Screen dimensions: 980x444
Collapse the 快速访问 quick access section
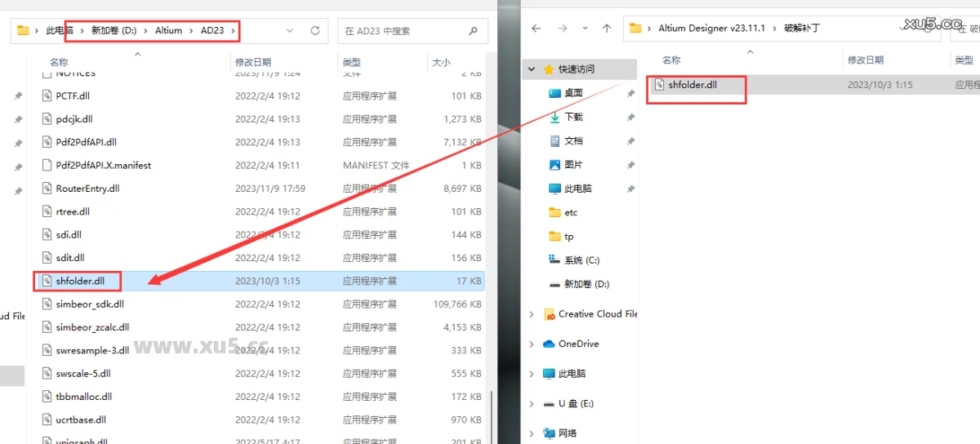click(x=532, y=69)
